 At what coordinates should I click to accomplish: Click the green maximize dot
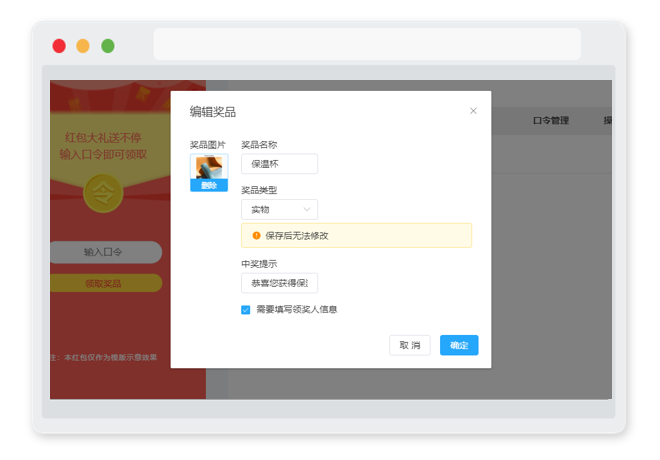(x=108, y=46)
